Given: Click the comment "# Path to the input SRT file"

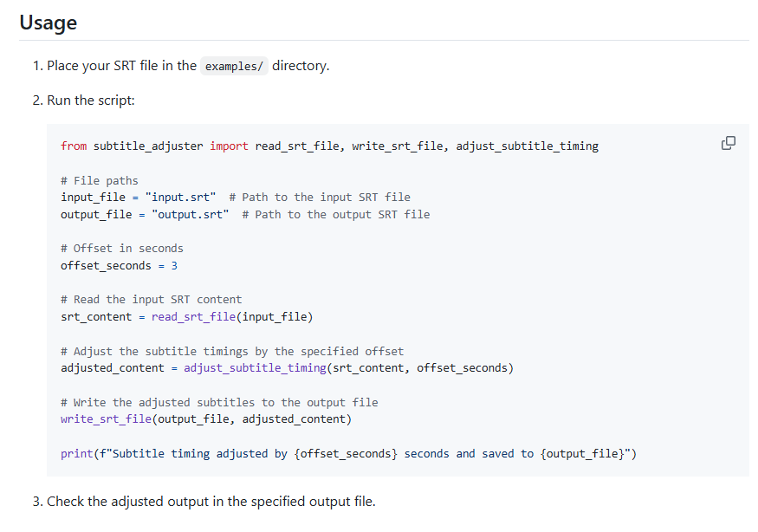Looking at the screenshot, I should click(x=320, y=198).
